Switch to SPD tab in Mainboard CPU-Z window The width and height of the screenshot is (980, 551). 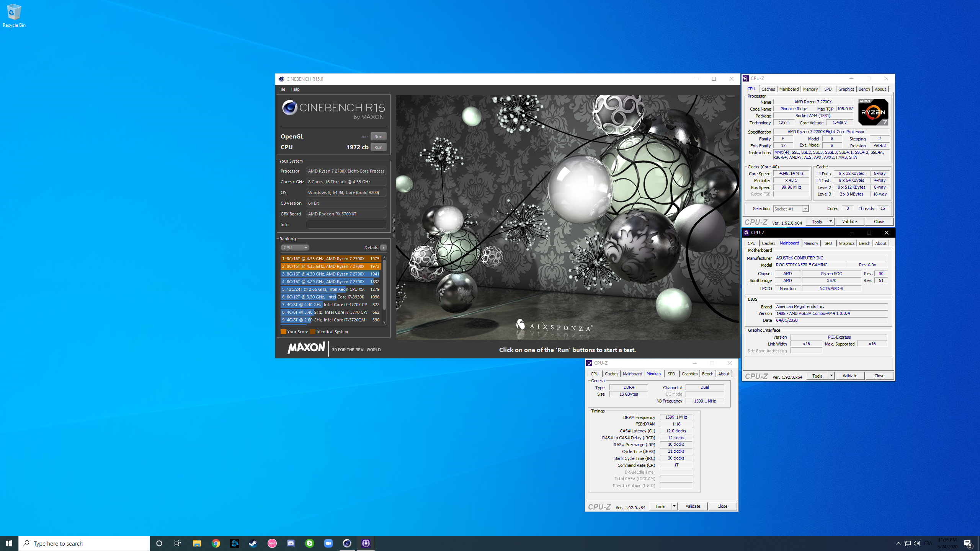(828, 243)
